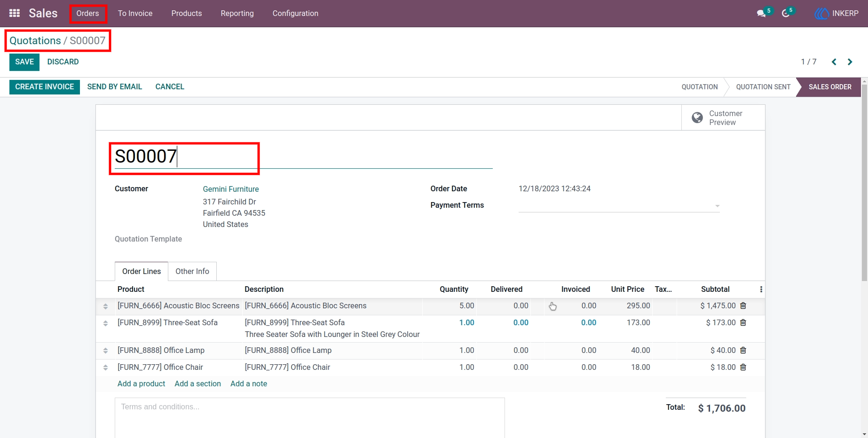Viewport: 868px width, 438px height.
Task: Click Add a section link
Action: 197,384
